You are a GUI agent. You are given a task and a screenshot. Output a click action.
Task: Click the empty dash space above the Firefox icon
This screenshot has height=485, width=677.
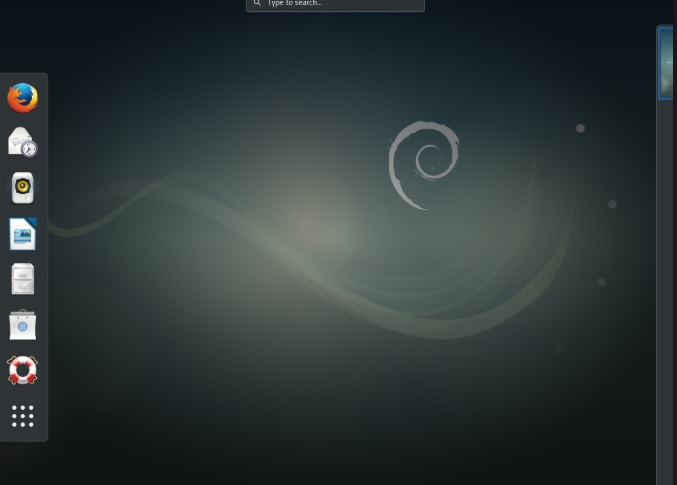tap(22, 78)
